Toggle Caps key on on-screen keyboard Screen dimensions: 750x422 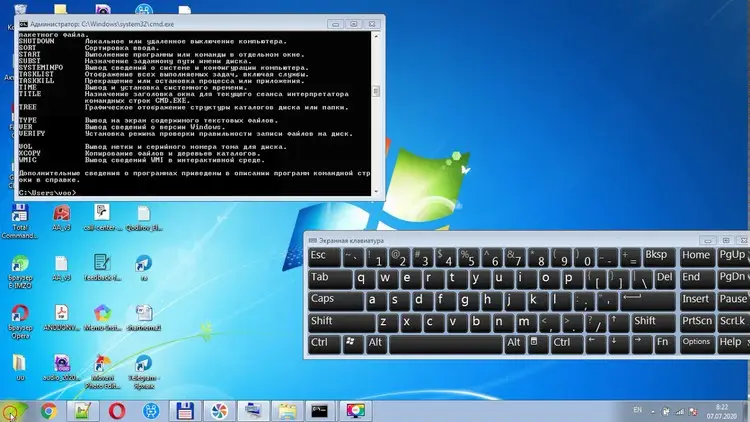(336, 300)
